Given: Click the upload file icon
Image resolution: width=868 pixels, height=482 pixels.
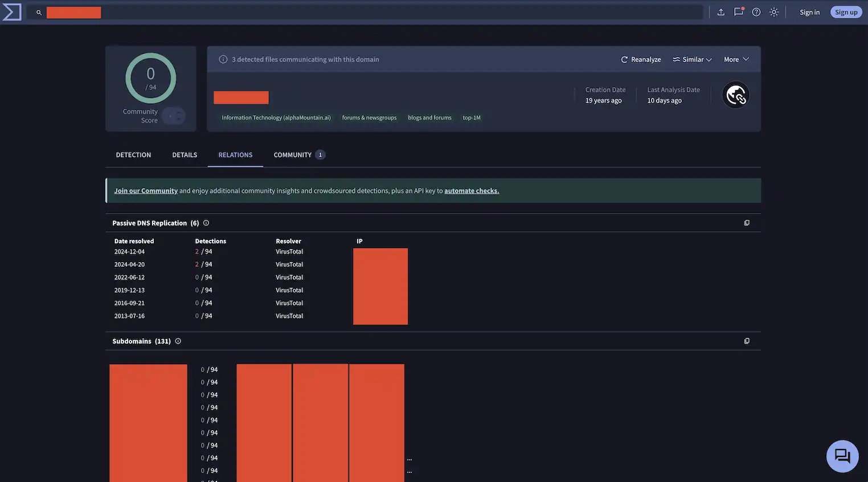Looking at the screenshot, I should (x=720, y=12).
